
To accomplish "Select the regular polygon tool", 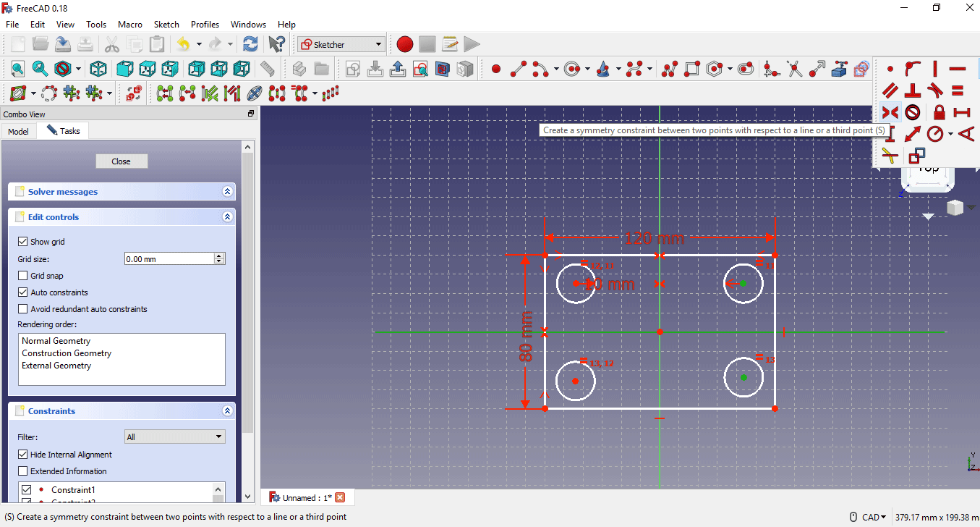I will coord(715,69).
